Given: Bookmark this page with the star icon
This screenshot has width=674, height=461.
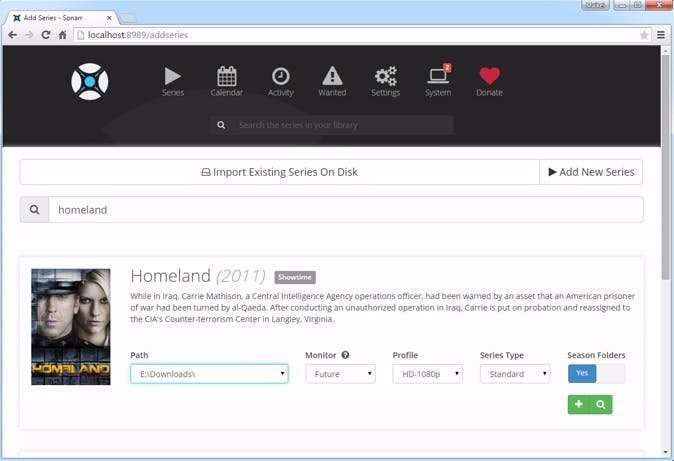Looking at the screenshot, I should click(x=643, y=35).
